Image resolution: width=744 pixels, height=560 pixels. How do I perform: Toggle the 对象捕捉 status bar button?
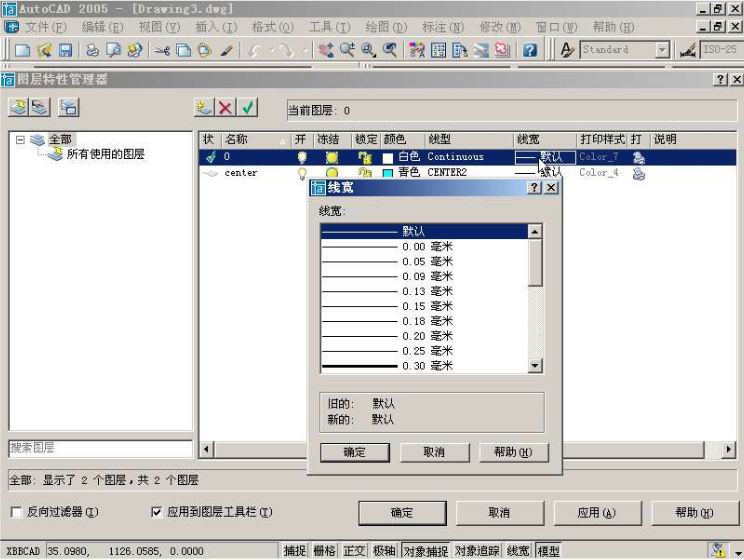pos(426,551)
